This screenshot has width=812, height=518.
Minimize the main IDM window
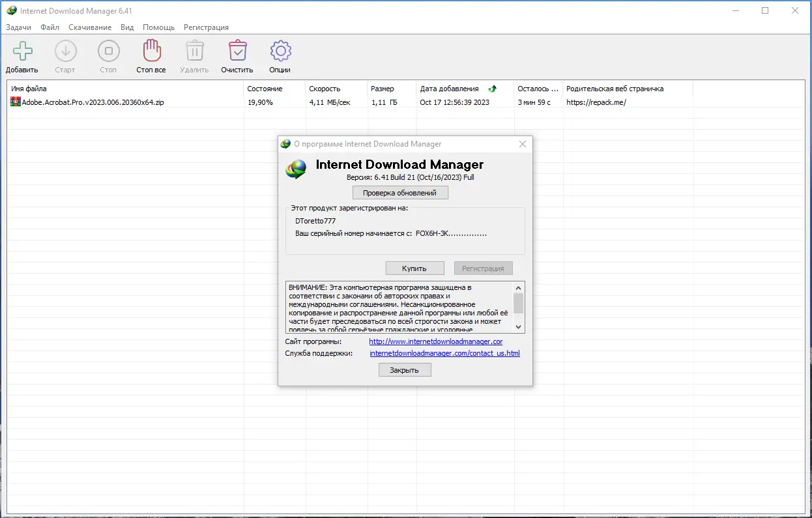click(x=735, y=11)
